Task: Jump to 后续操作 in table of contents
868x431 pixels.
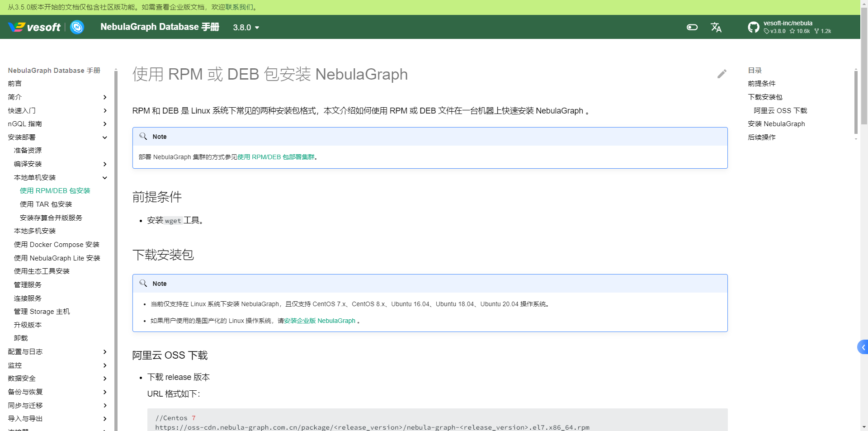Action: click(762, 137)
